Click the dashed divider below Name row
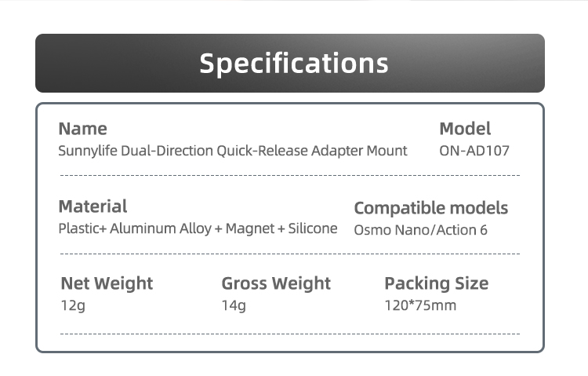 click(x=290, y=175)
